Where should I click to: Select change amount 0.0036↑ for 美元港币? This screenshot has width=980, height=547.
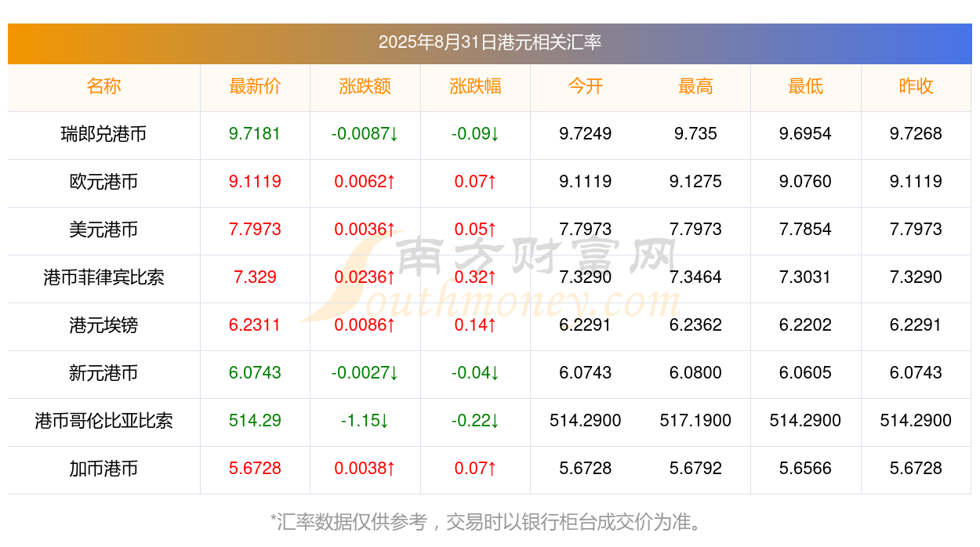coord(365,230)
